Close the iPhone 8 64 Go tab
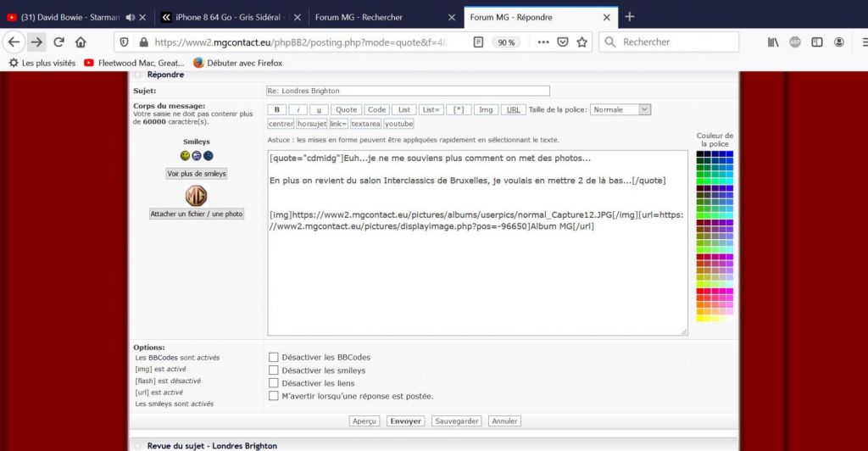 pos(298,17)
